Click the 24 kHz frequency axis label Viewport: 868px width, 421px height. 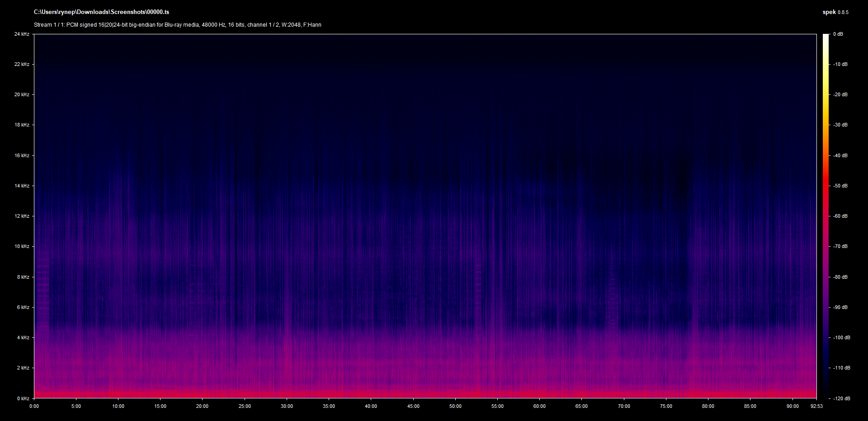click(x=22, y=34)
